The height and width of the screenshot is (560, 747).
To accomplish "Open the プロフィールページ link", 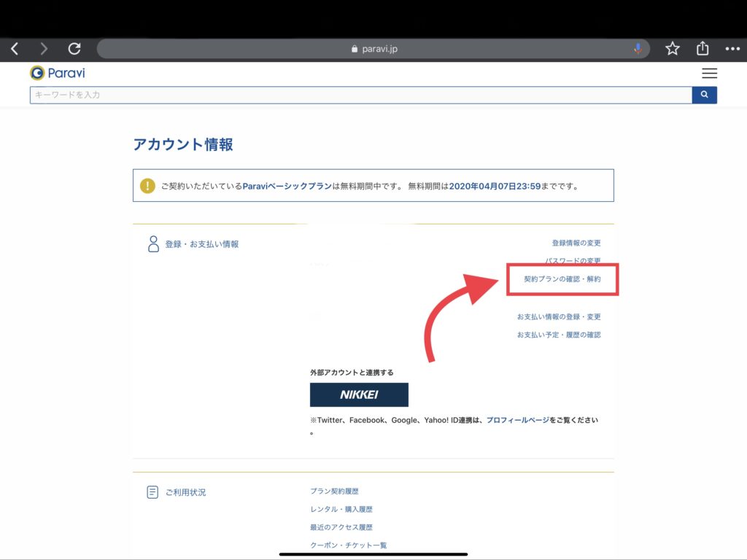I will click(x=517, y=420).
